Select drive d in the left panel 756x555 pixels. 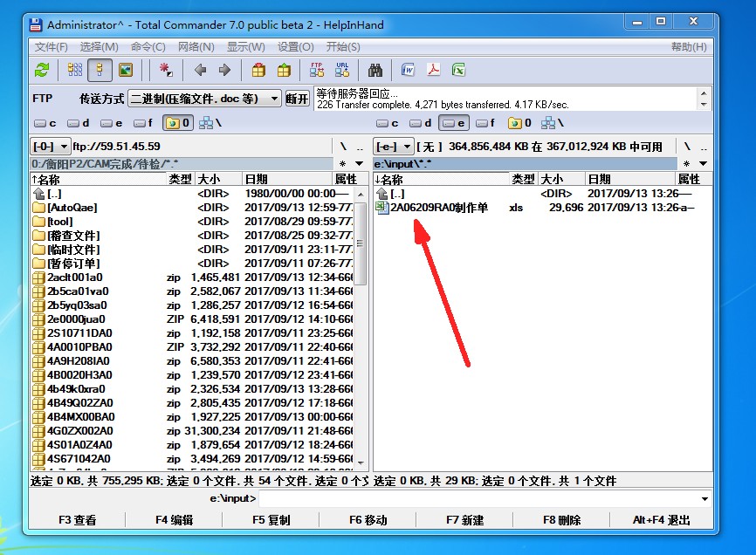coord(78,123)
